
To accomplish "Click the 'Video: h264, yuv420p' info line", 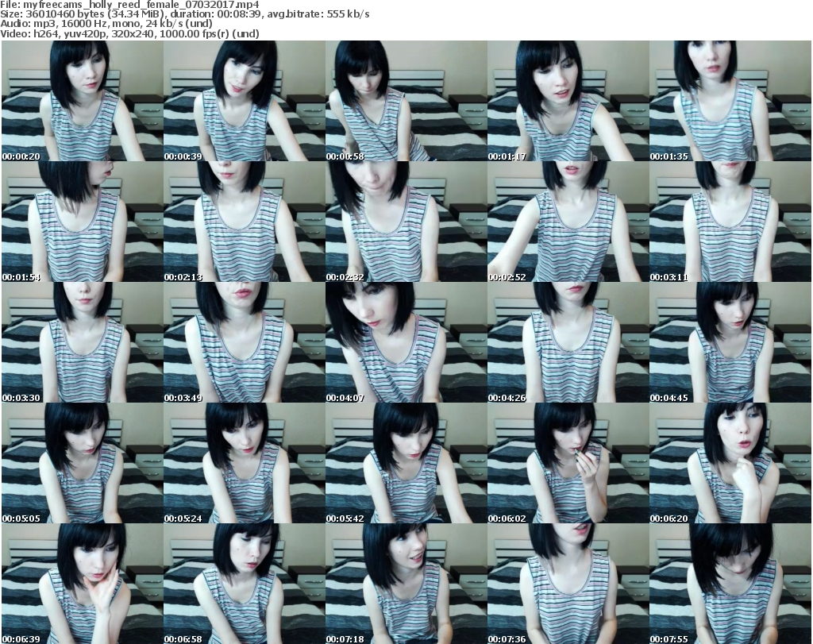I will (x=129, y=33).
